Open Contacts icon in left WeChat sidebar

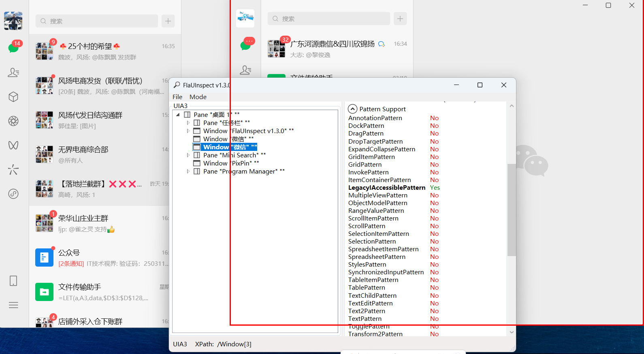[13, 72]
